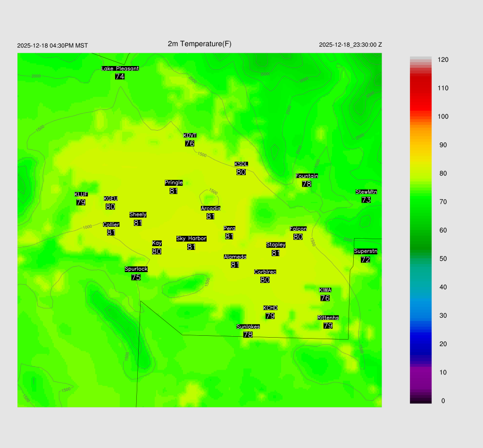The width and height of the screenshot is (483, 448).
Task: Click the Superstn station label
Action: point(365,251)
